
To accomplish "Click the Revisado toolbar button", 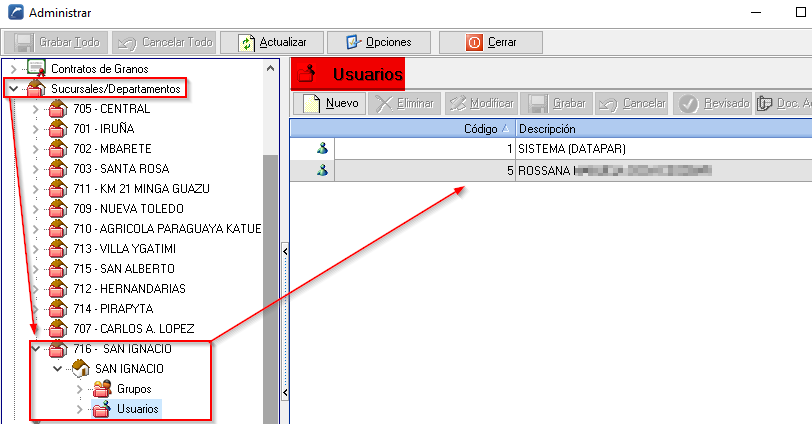I will [714, 104].
